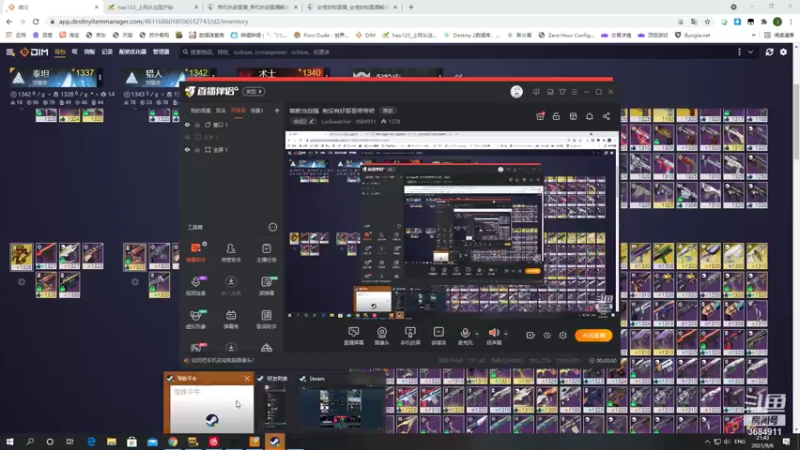Click the store icon next to the bell

click(573, 116)
